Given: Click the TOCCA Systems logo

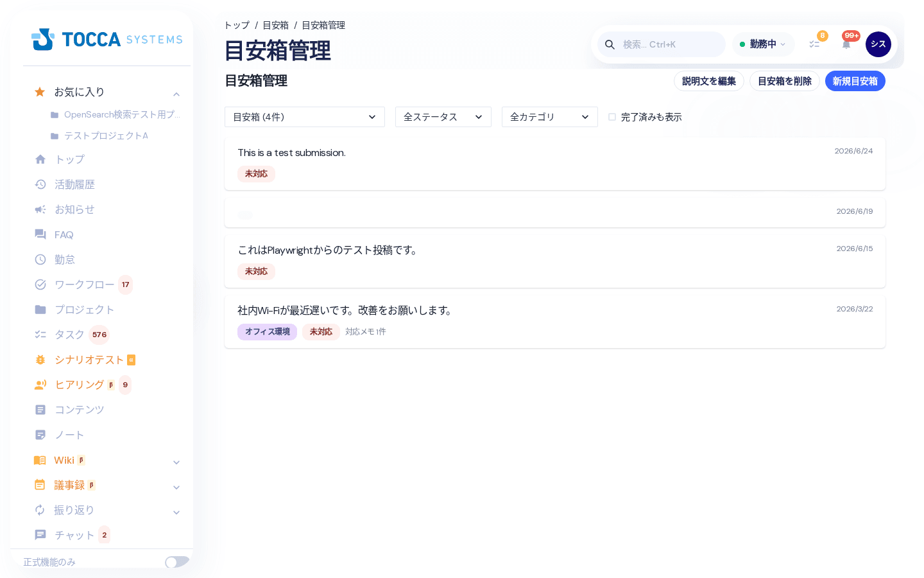Looking at the screenshot, I should tap(107, 39).
